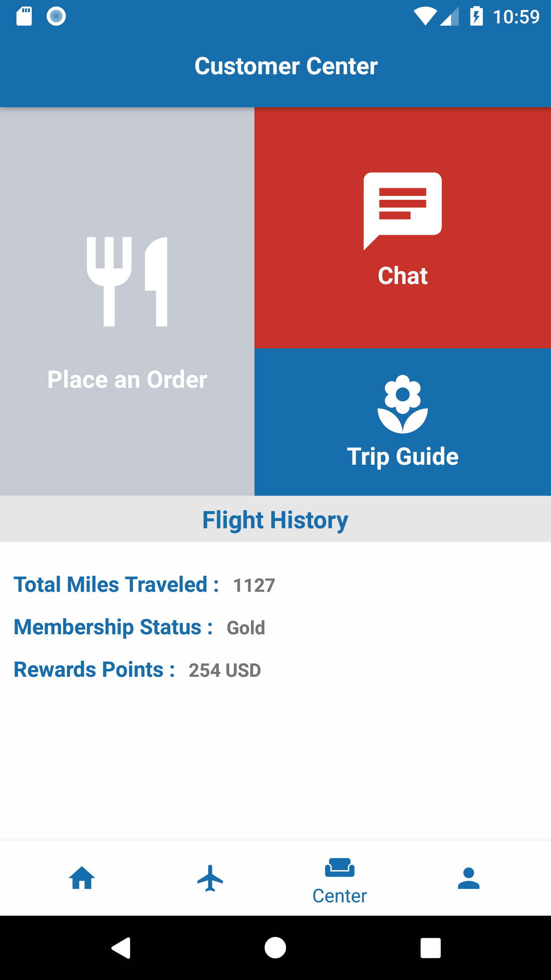Tap the Customer Center title
The width and height of the screenshot is (551, 980).
click(x=286, y=66)
